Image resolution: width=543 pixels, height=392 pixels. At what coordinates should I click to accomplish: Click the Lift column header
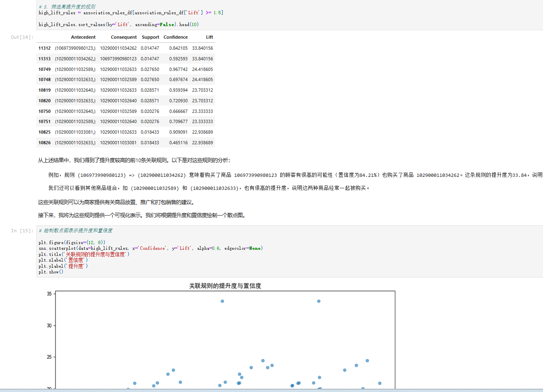tap(209, 37)
